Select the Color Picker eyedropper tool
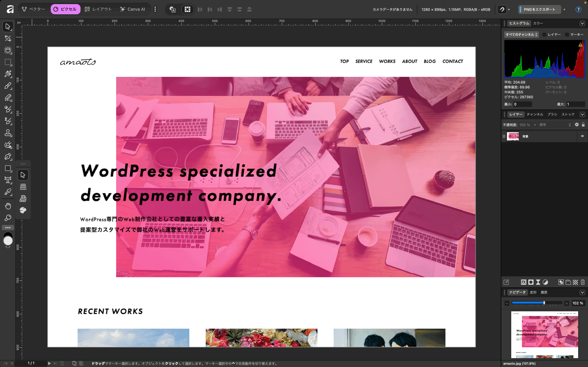This screenshot has width=588, height=367. click(8, 192)
